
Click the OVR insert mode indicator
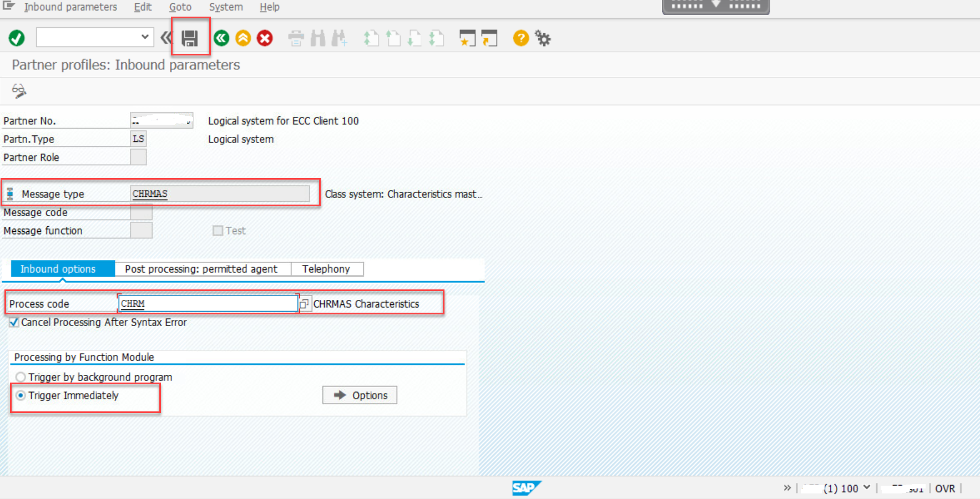point(945,488)
